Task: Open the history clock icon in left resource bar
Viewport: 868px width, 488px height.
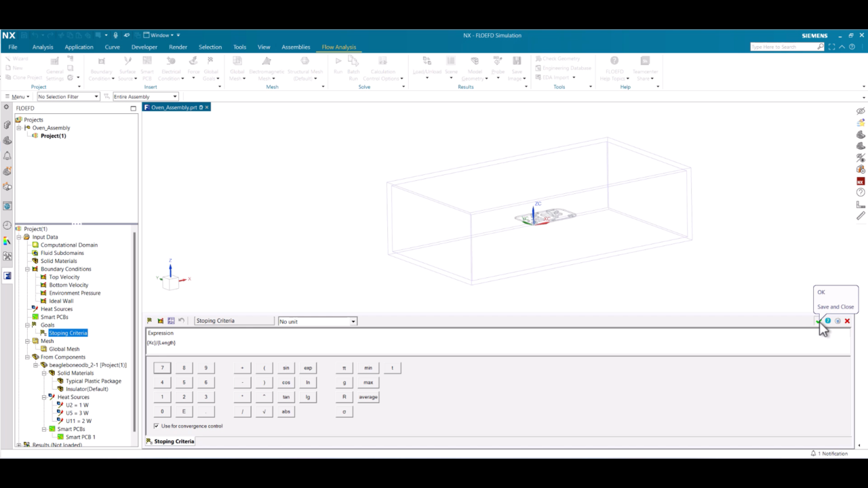Action: pyautogui.click(x=7, y=225)
